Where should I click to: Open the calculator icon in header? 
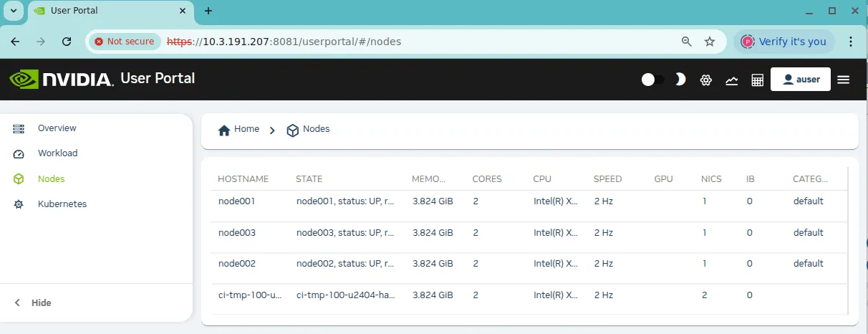[x=757, y=80]
